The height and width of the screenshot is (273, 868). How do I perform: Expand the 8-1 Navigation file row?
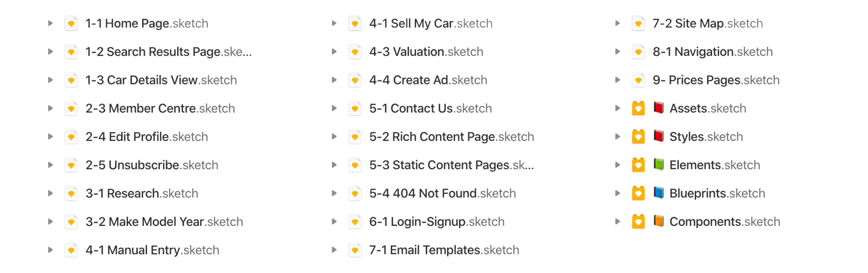click(617, 52)
